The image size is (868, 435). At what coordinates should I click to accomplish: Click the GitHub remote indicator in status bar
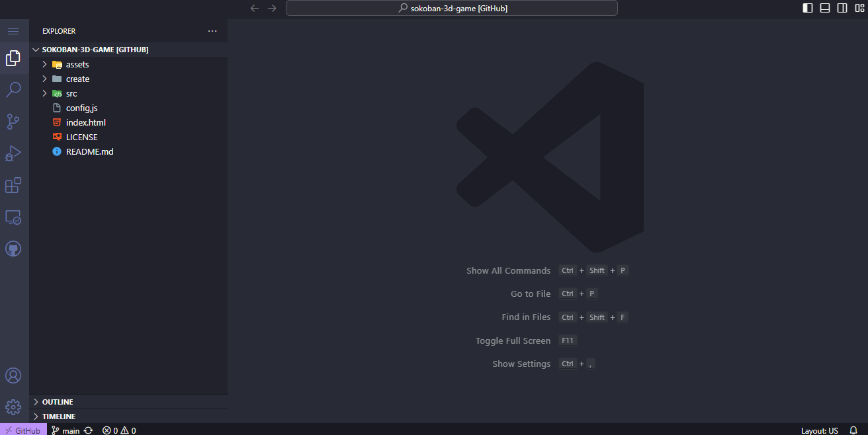pyautogui.click(x=23, y=430)
